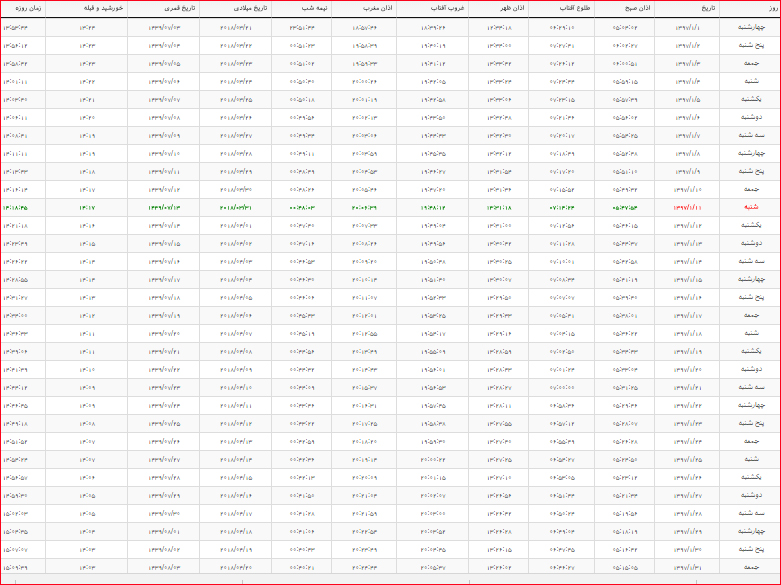Select the date cell ۱۳۹۷/۱/۱۰
Viewport: 781px width, 585px height.
tap(687, 189)
